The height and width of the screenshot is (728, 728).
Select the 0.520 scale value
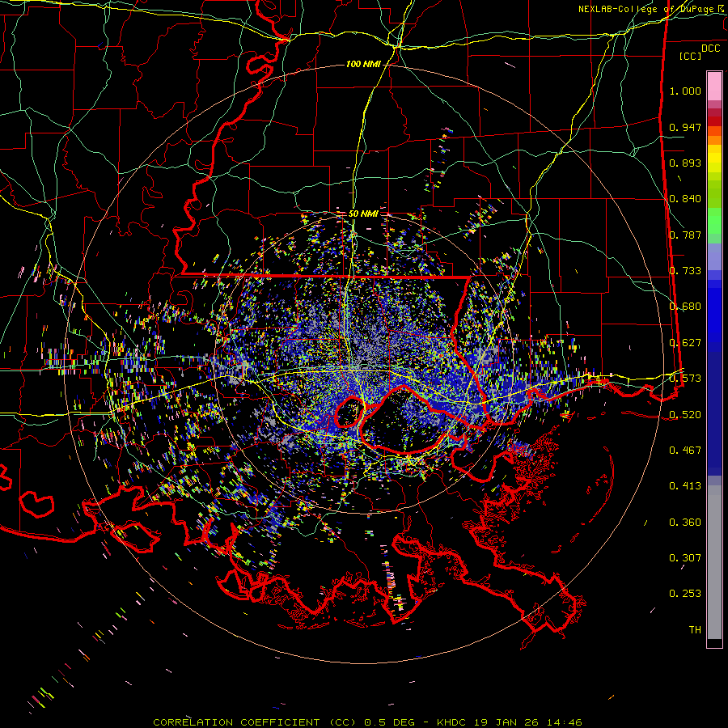click(x=685, y=415)
